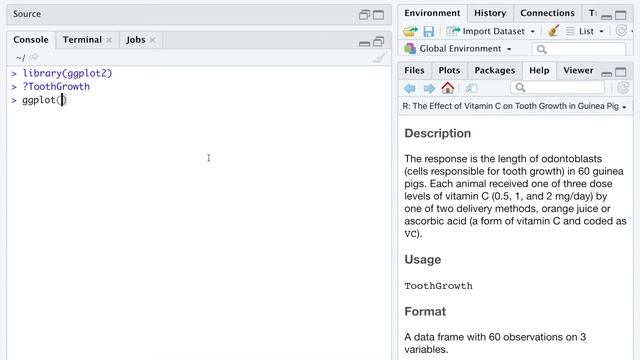Screen dimensions: 640x360
Task: Open the History tab
Action: click(490, 13)
